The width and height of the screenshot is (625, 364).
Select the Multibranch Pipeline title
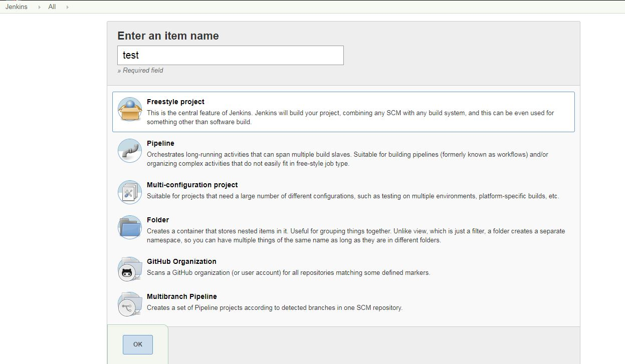182,296
